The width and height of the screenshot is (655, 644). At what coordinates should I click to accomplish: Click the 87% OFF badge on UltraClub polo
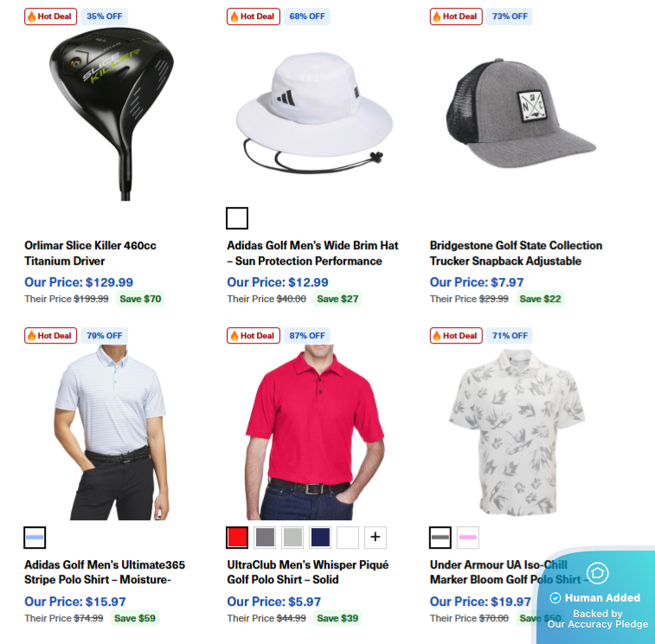[x=307, y=336]
